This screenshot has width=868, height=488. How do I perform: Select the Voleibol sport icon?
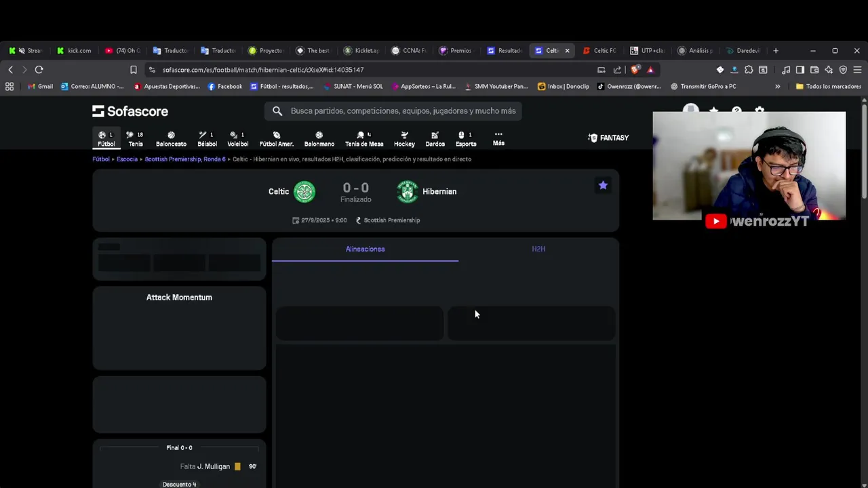[x=237, y=139]
